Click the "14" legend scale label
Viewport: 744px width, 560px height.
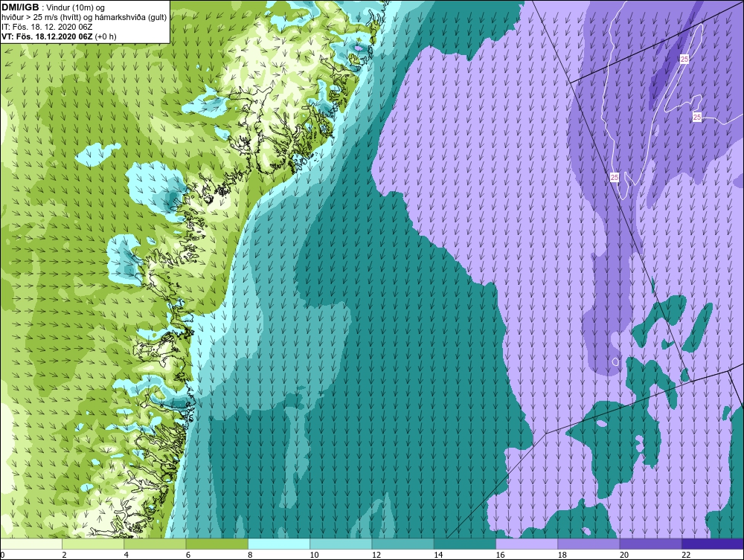click(438, 556)
